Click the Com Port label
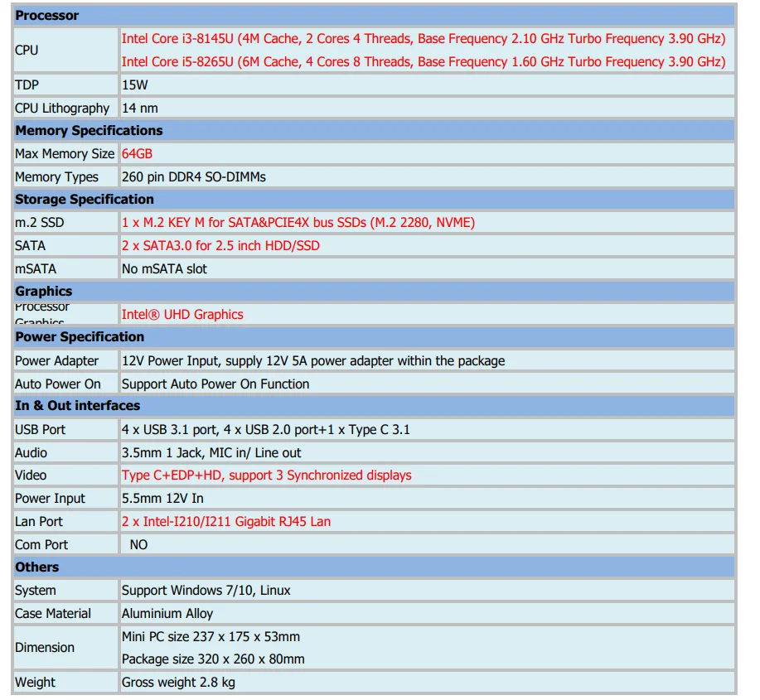 [x=41, y=545]
